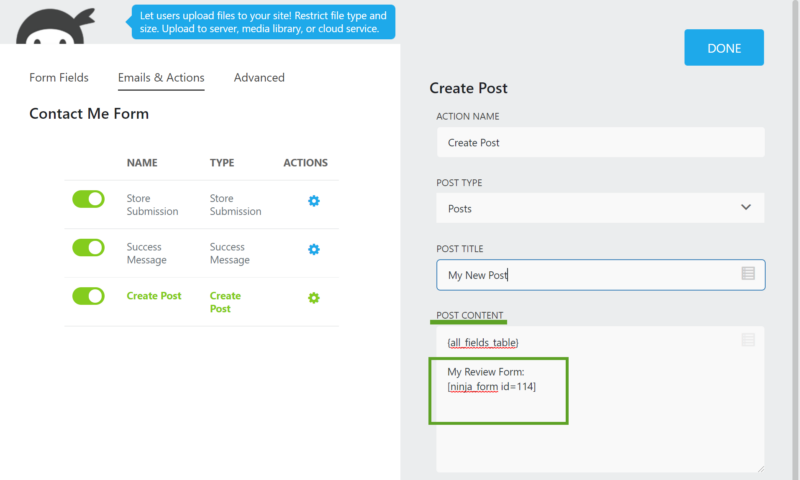Screen dimensions: 800x480
Task: Toggle the Create Post action off
Action: (88, 296)
